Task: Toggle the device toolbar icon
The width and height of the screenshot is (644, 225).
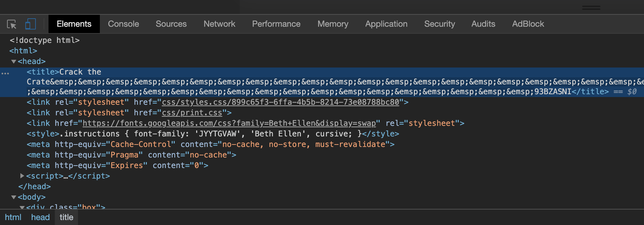Action: tap(31, 24)
